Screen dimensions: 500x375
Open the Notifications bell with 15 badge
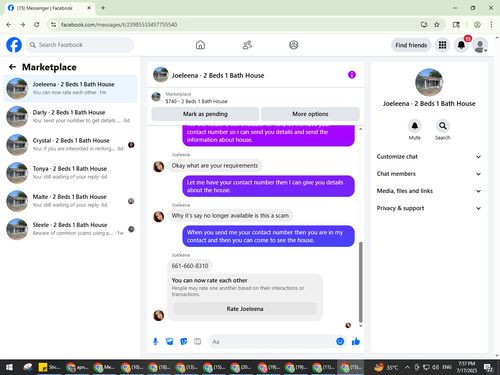coord(462,45)
